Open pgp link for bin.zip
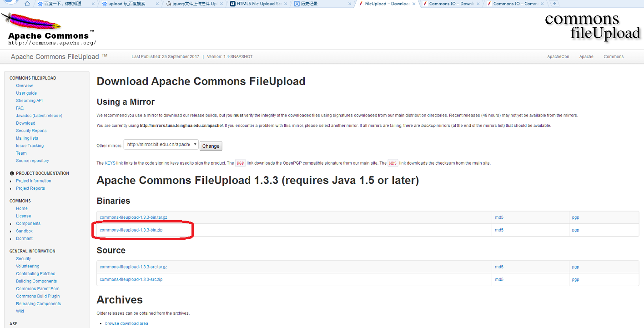This screenshot has width=644, height=328. pos(575,230)
